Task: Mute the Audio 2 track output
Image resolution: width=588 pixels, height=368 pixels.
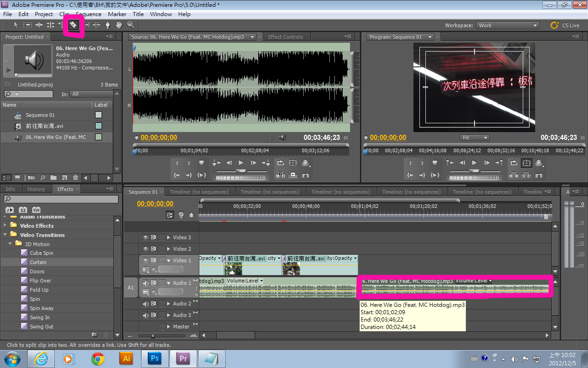Action: pyautogui.click(x=146, y=304)
